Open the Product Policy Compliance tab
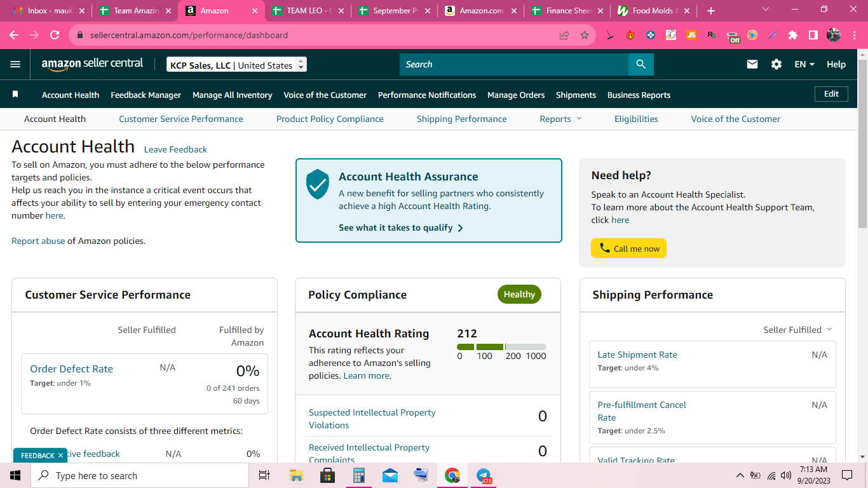Image resolution: width=868 pixels, height=488 pixels. [330, 119]
